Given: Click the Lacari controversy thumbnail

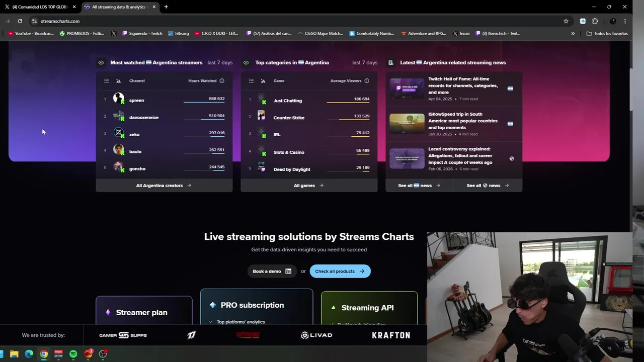Looking at the screenshot, I should pyautogui.click(x=407, y=158).
